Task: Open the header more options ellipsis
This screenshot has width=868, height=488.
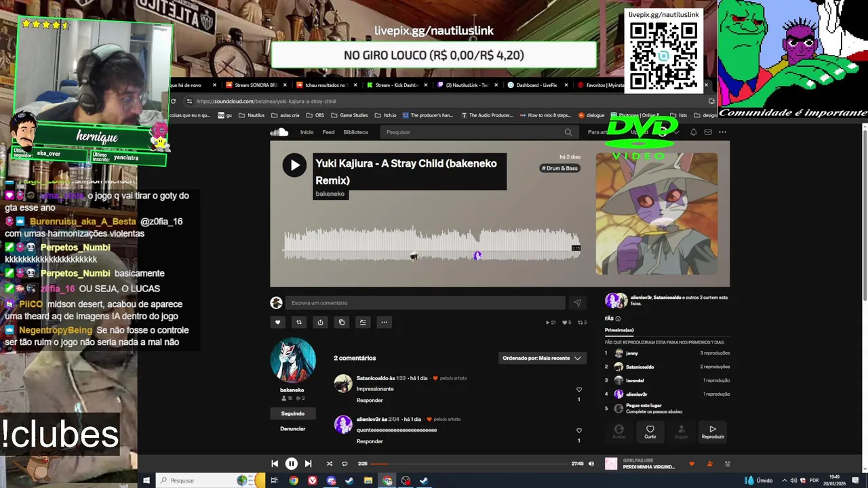Action: tap(723, 132)
